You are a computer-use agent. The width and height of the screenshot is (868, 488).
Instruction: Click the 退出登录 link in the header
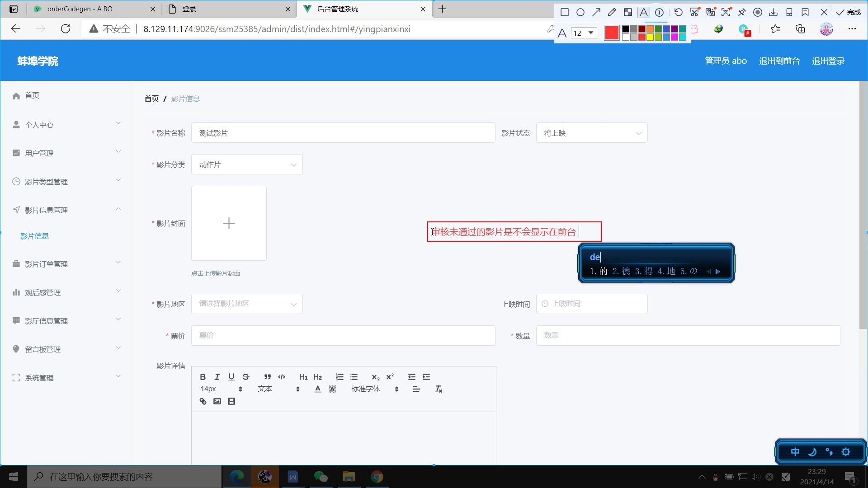[828, 61]
